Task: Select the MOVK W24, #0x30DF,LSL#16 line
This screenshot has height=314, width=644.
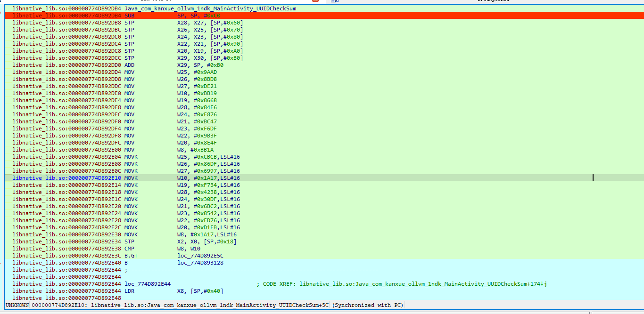Action: tap(126, 199)
